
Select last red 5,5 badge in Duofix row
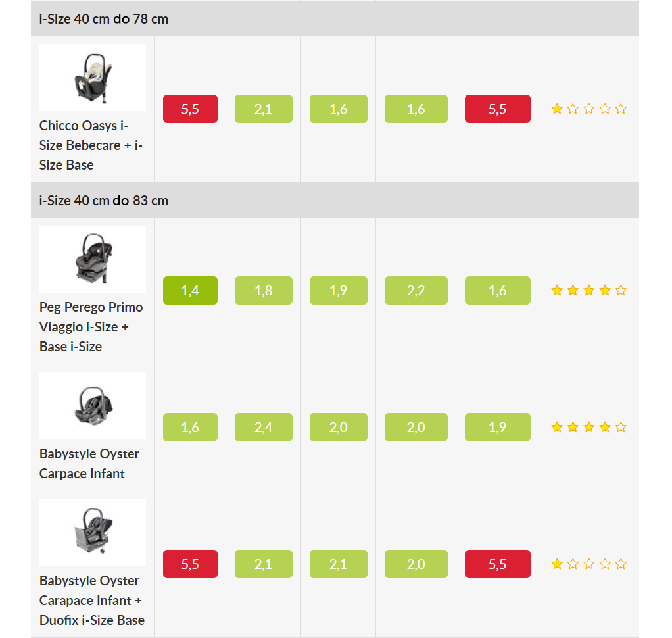(x=498, y=564)
